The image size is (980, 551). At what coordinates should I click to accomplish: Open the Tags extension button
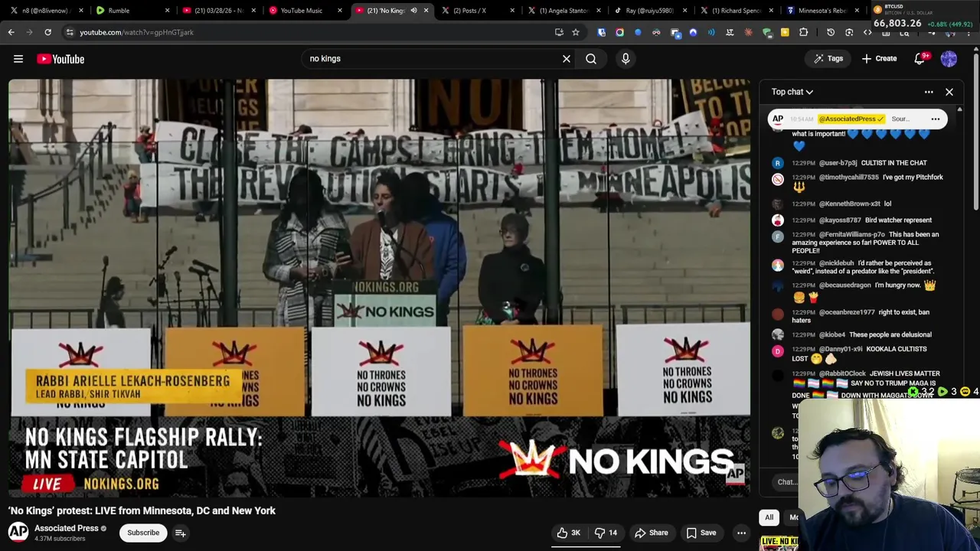[x=828, y=59]
